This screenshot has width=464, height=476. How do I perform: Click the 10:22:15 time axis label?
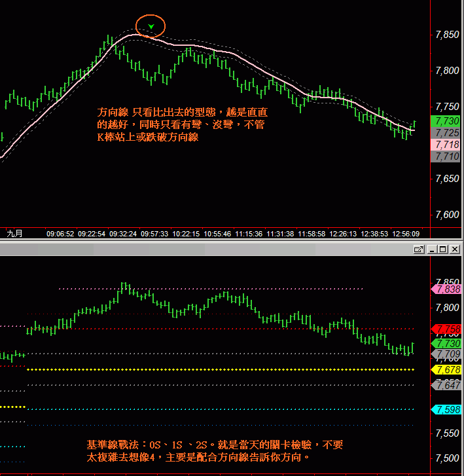tap(186, 234)
